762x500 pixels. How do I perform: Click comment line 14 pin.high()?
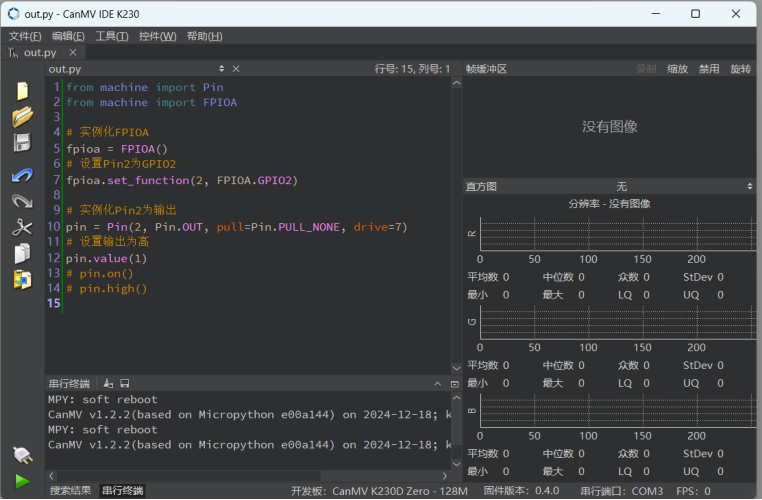106,289
